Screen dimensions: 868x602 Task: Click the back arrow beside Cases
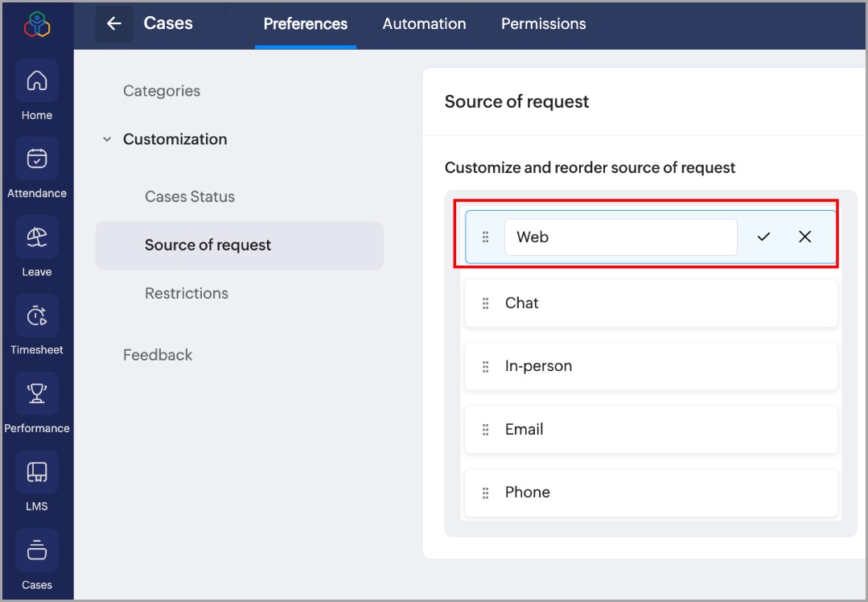[x=114, y=24]
